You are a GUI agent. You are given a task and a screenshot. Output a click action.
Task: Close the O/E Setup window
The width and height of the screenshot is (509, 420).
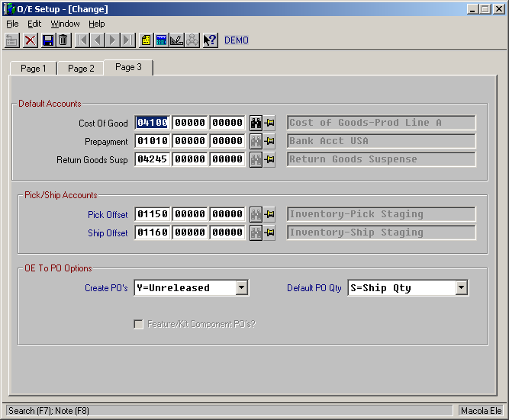tap(498, 9)
